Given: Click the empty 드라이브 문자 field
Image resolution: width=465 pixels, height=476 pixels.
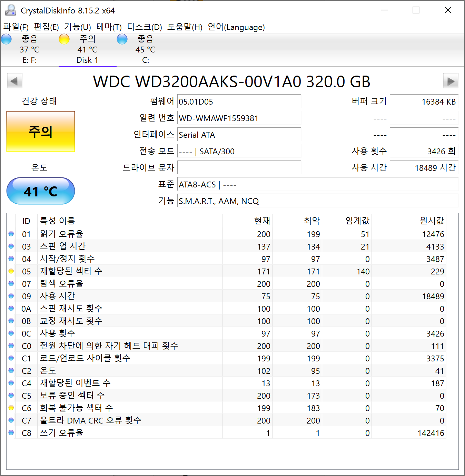Looking at the screenshot, I should click(239, 168).
